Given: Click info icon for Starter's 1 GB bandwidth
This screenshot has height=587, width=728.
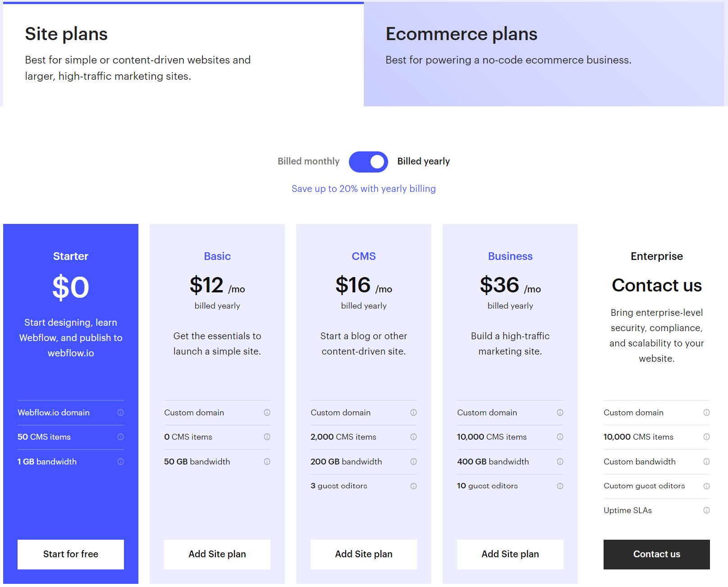Looking at the screenshot, I should pyautogui.click(x=120, y=461).
